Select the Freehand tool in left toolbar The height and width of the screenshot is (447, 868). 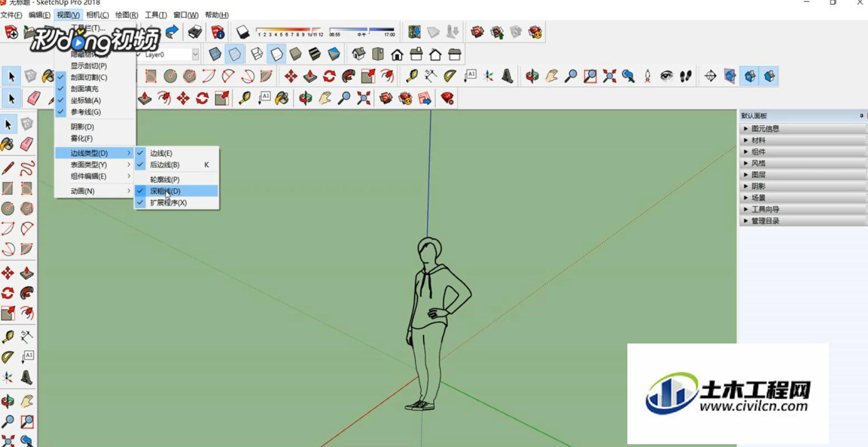(27, 168)
